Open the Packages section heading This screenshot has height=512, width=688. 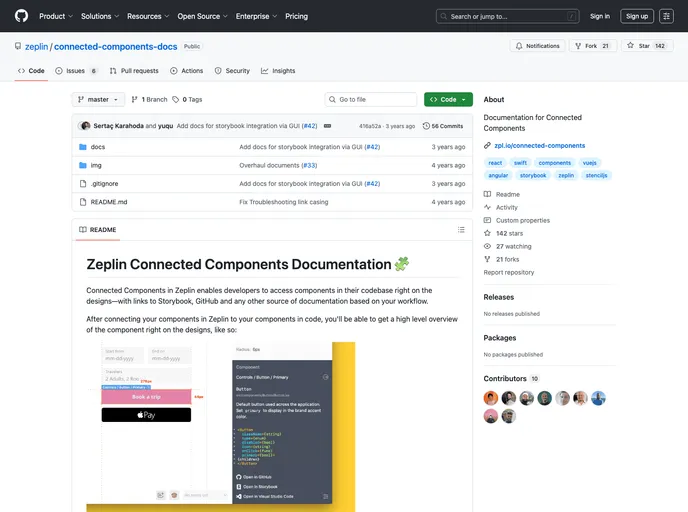point(500,338)
